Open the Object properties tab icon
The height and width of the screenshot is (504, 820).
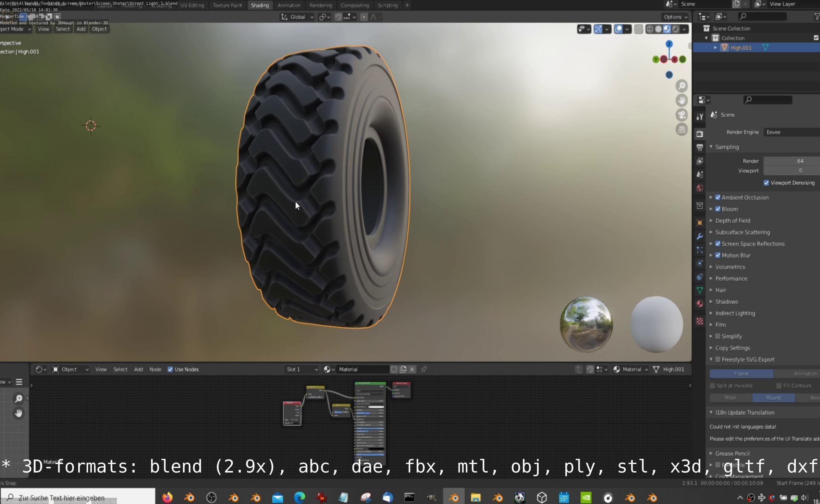[700, 223]
